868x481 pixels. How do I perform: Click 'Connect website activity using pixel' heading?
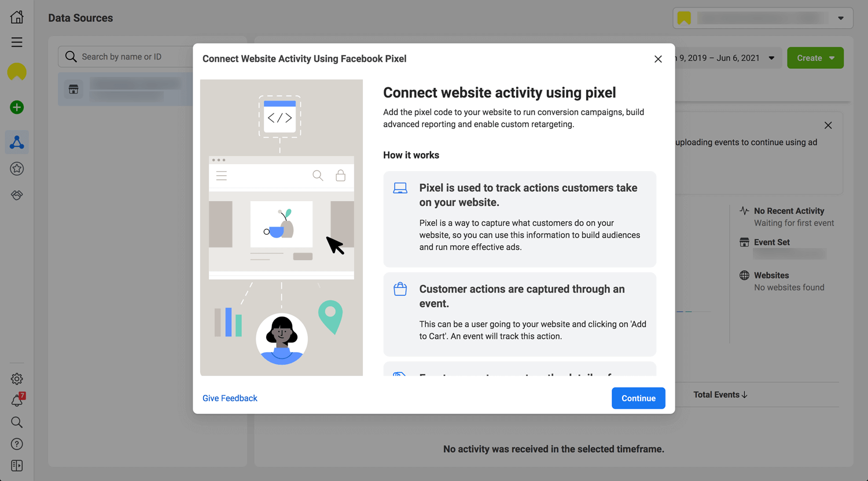coord(499,92)
